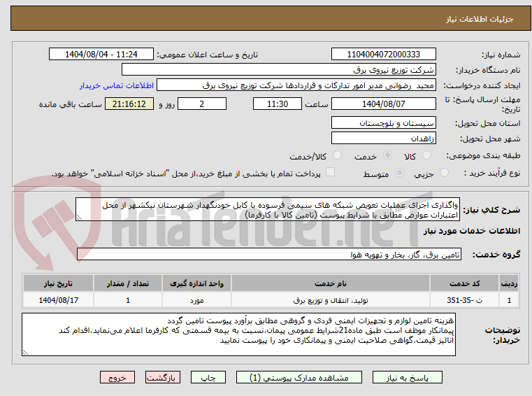
Task: Click the اطلاعات خدمات مورد نیاز heading
Action: tap(472, 231)
